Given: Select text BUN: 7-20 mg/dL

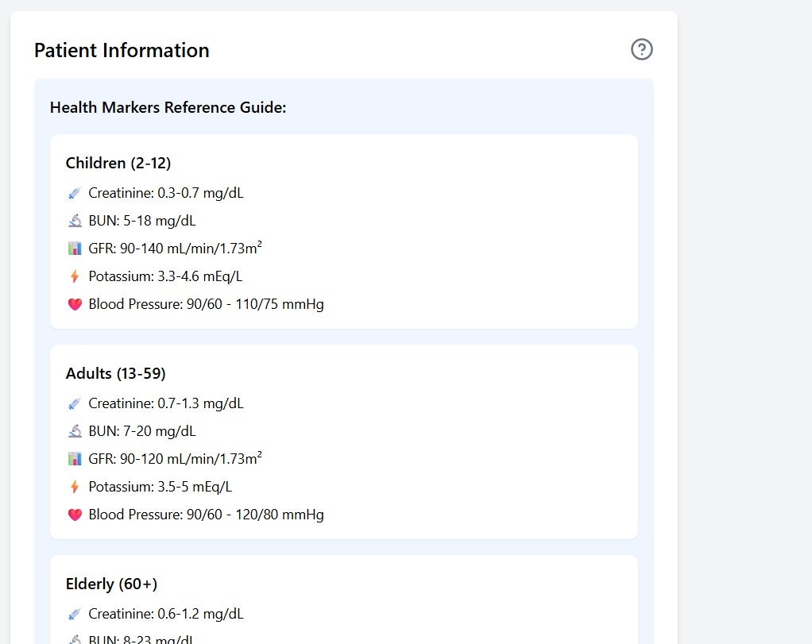Looking at the screenshot, I should (142, 431).
